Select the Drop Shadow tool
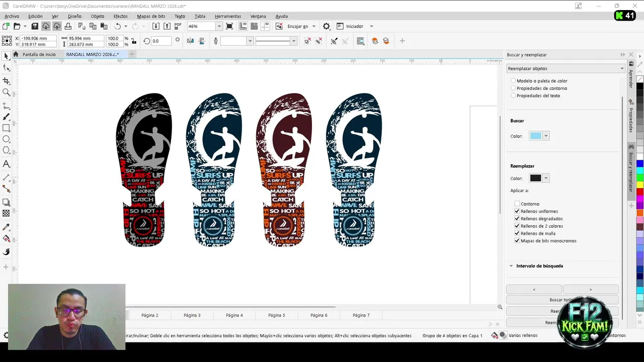The width and height of the screenshot is (644, 362). click(x=6, y=202)
